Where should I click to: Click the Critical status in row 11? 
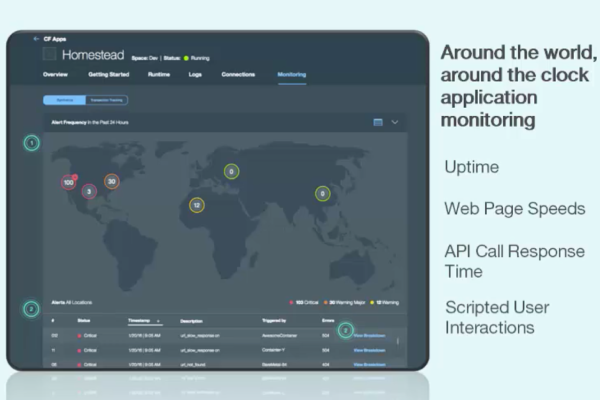(x=87, y=350)
